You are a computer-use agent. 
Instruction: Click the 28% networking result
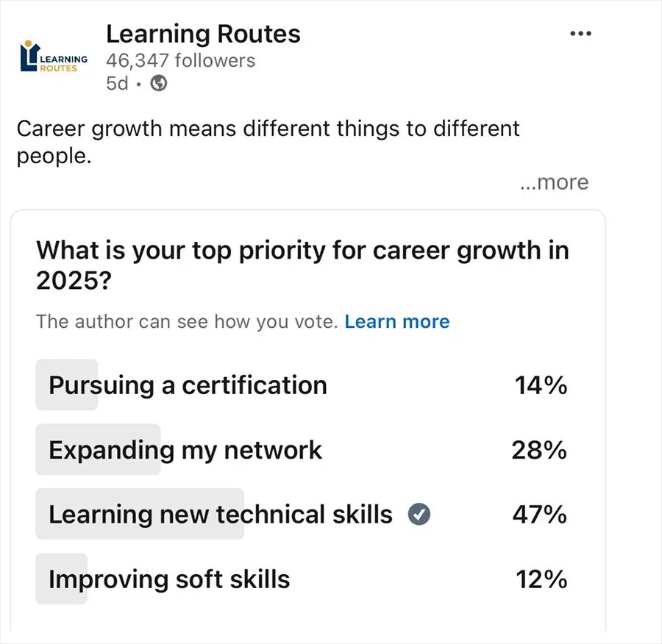point(541,450)
